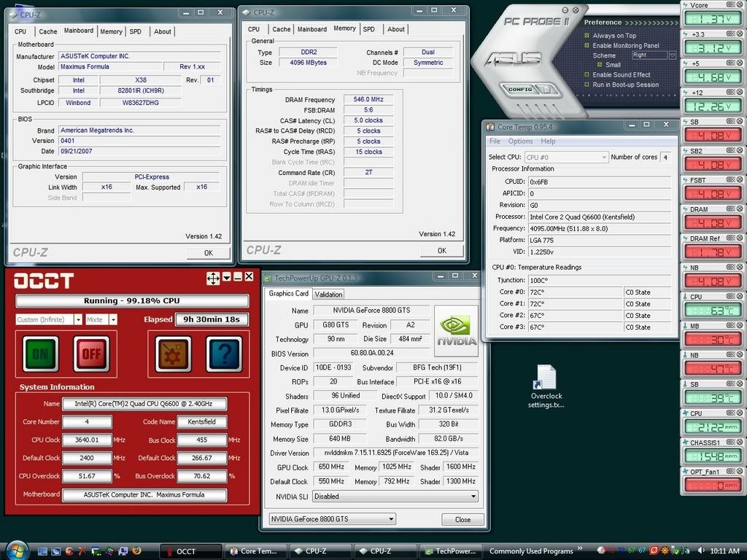Open About tab in Memory CPU-Z window
This screenshot has width=747, height=560.
coord(396,29)
